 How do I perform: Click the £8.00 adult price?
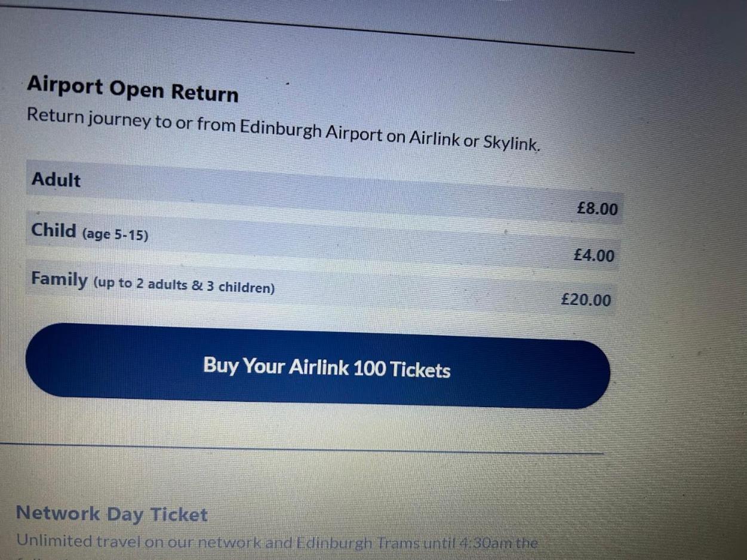pos(597,209)
